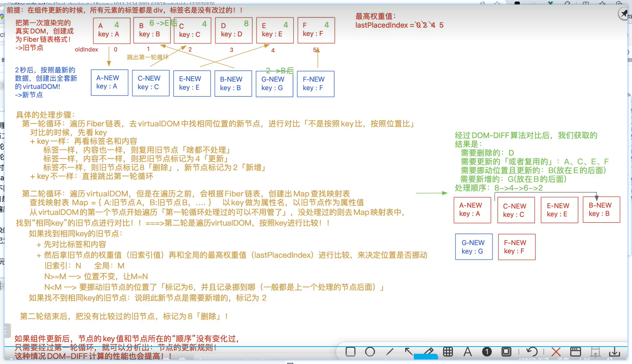
Task: Click the '处理顺序: 8–>4–>6–>2' line
Action: (x=499, y=188)
